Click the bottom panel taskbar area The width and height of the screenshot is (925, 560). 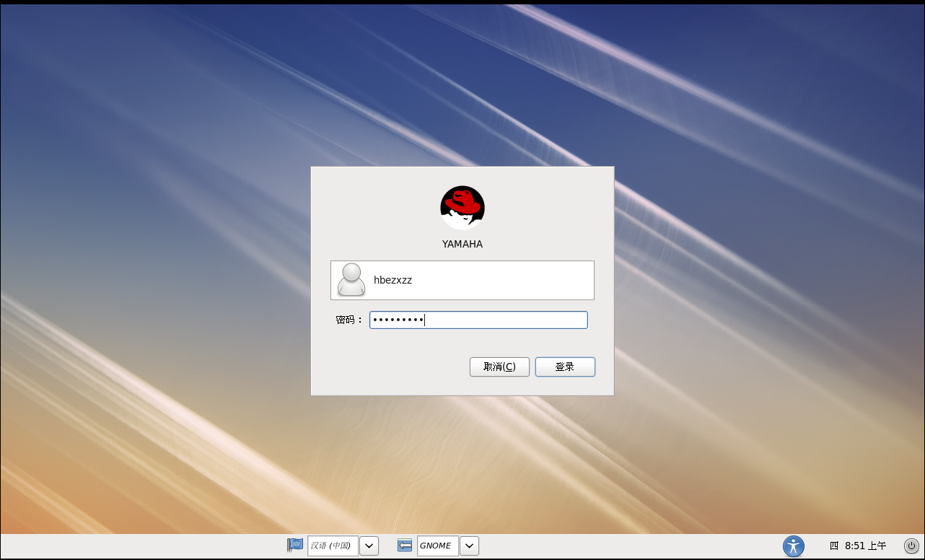click(x=144, y=546)
